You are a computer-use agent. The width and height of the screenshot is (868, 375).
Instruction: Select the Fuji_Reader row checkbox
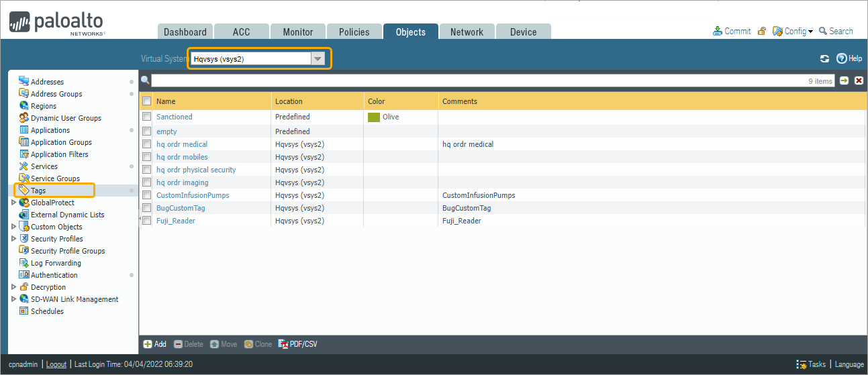(146, 221)
